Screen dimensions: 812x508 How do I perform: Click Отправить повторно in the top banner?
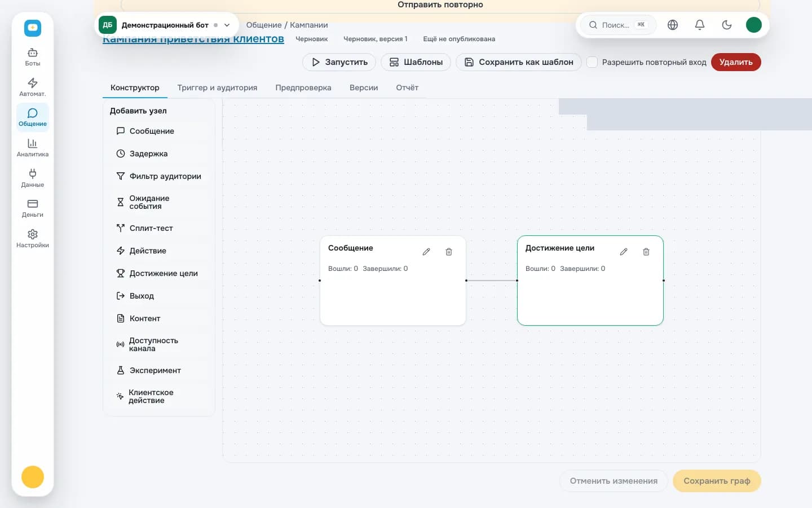click(440, 5)
